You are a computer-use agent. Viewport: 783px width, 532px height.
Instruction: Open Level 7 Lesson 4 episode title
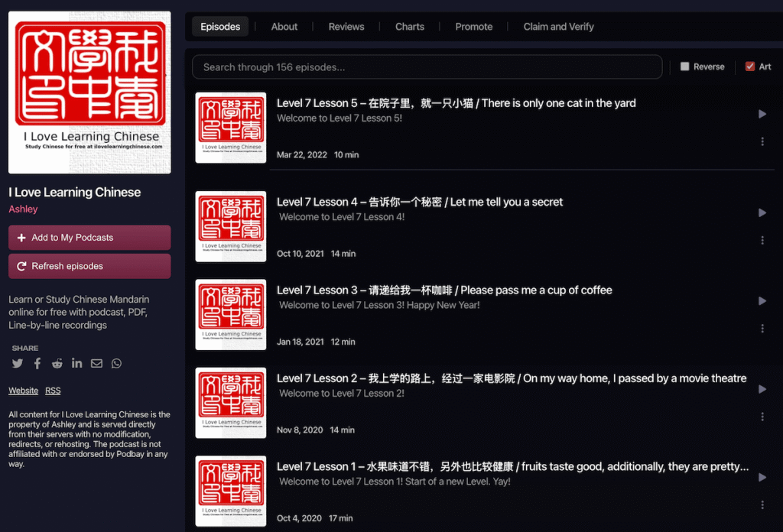click(420, 202)
